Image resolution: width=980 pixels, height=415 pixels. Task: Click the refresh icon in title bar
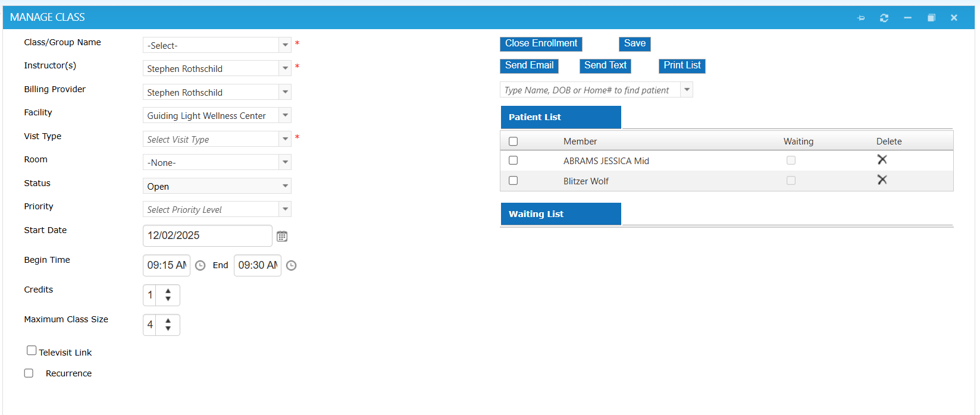click(x=884, y=18)
